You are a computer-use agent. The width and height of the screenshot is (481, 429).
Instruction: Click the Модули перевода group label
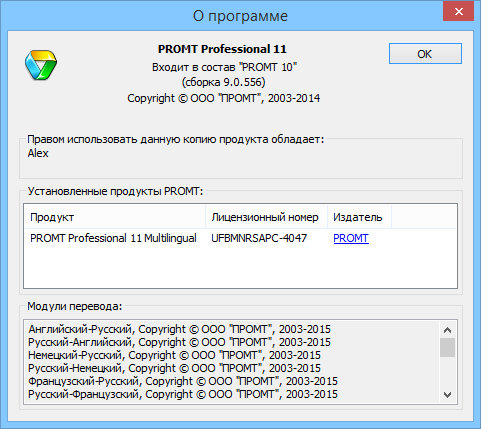pyautogui.click(x=75, y=306)
